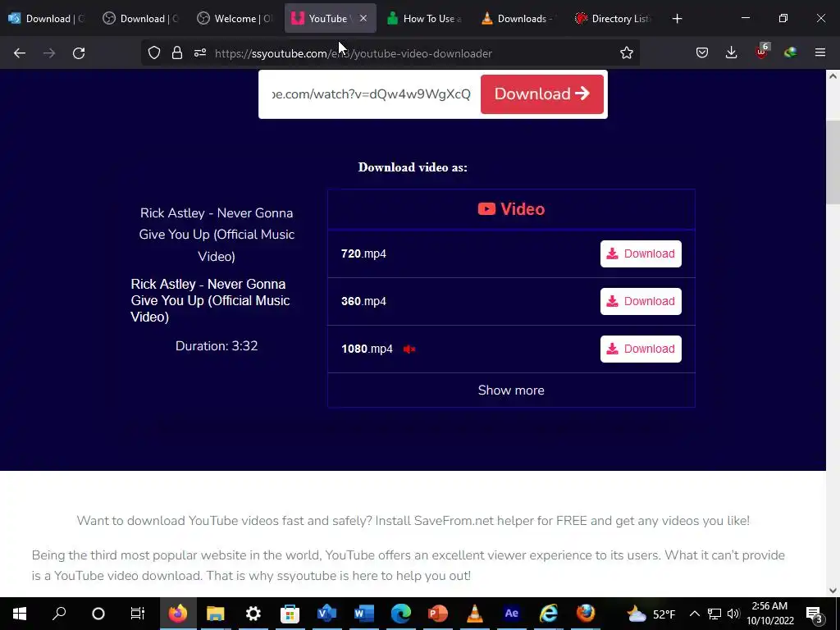Screen dimensions: 840x630
Task: Open the Firefox downloads arrow icon
Action: click(731, 53)
